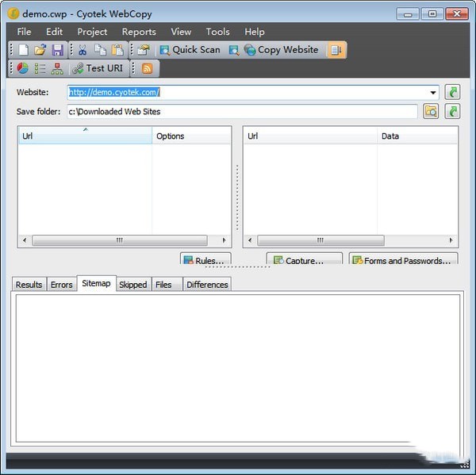Switch to the Skipped tab
This screenshot has height=475, width=476.
click(x=133, y=285)
